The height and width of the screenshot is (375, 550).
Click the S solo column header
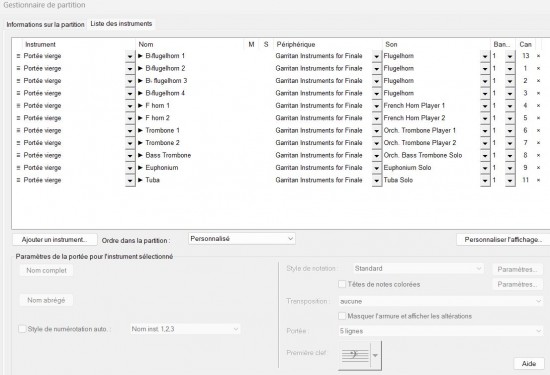pyautogui.click(x=266, y=44)
